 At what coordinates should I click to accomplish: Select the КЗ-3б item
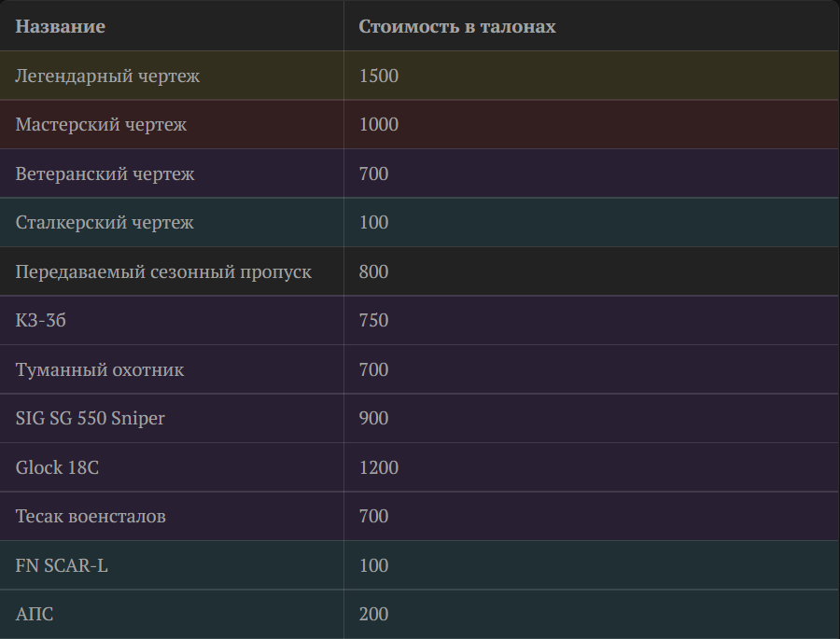tap(41, 320)
